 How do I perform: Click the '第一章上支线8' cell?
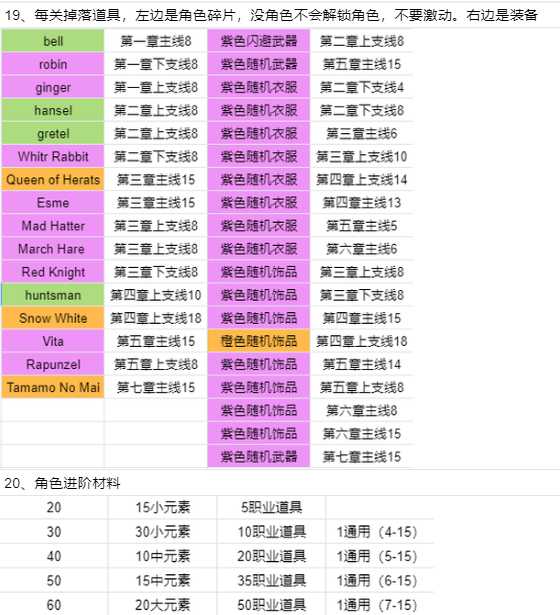(156, 87)
